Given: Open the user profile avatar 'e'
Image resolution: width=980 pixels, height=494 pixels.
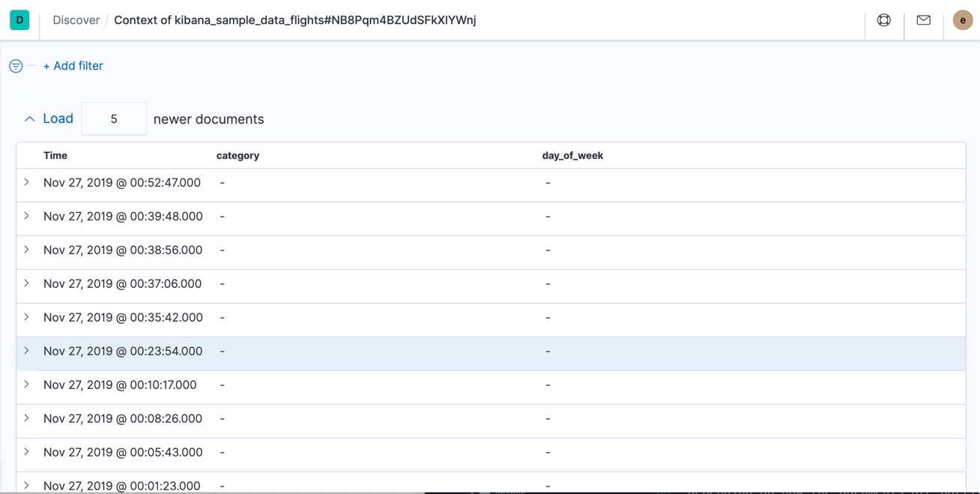Looking at the screenshot, I should point(962,20).
